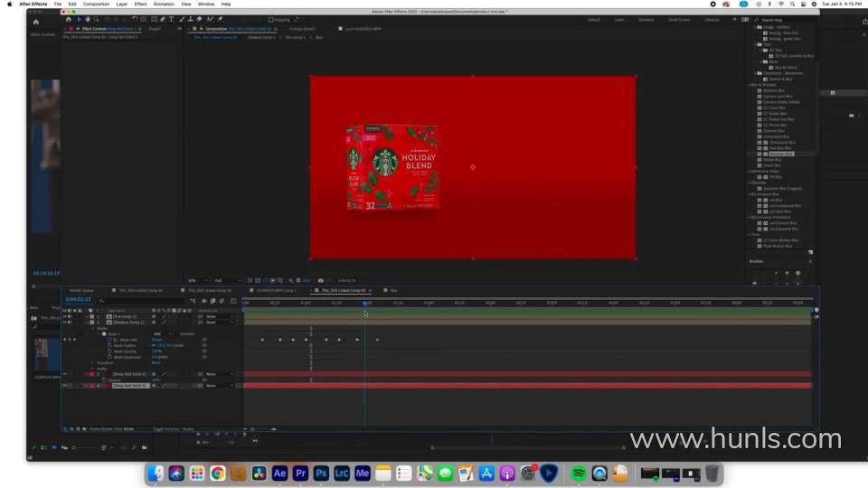This screenshot has height=488, width=868.
Task: Open the Layer menu
Action: (x=122, y=4)
